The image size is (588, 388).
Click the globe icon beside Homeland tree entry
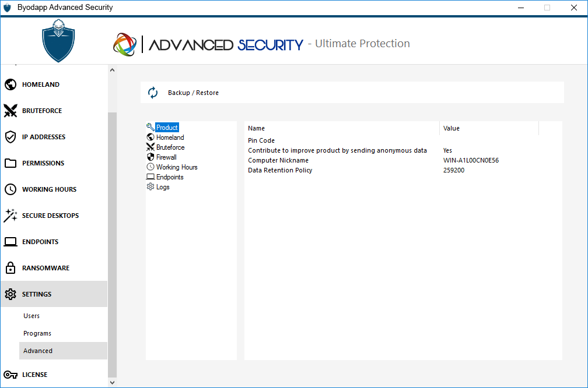150,137
